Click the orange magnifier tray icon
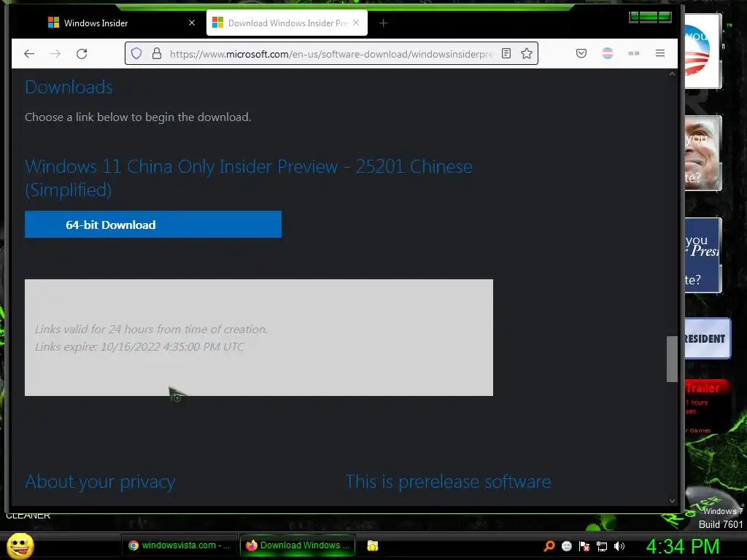This screenshot has width=747, height=560. [549, 546]
